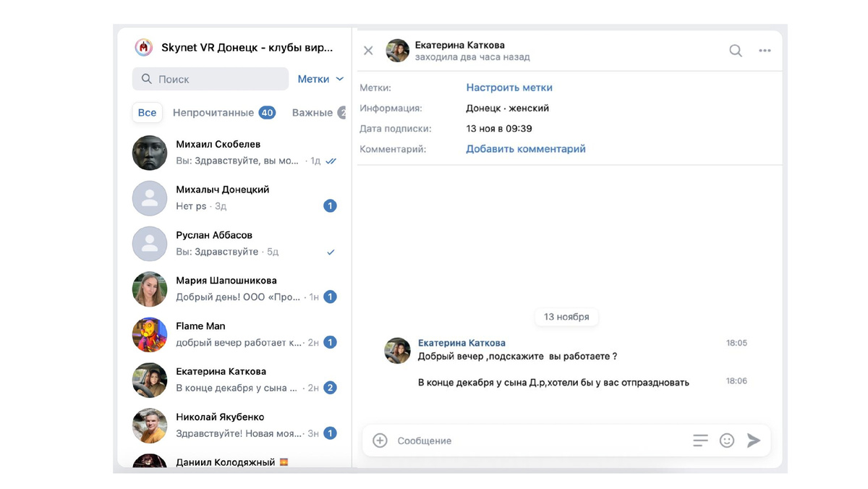Open the Skynet VR Донецк community logo
The image size is (868, 489).
pyautogui.click(x=143, y=48)
